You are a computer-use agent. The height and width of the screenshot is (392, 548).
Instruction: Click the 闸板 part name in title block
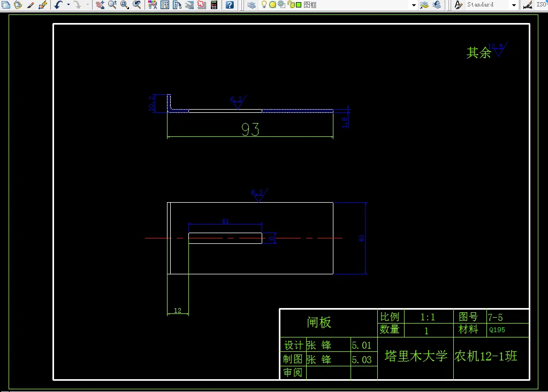pyautogui.click(x=319, y=322)
